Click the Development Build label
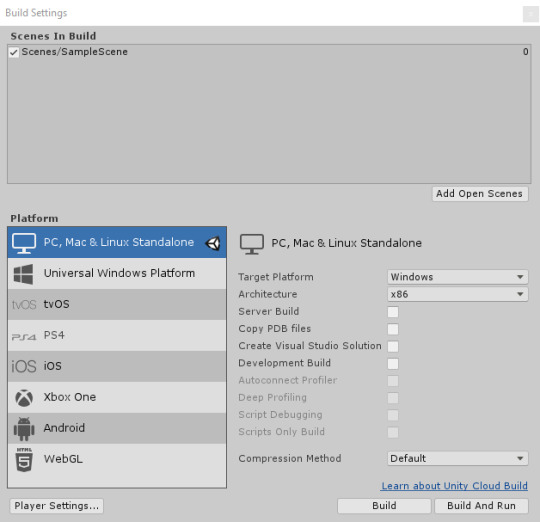 [x=284, y=363]
